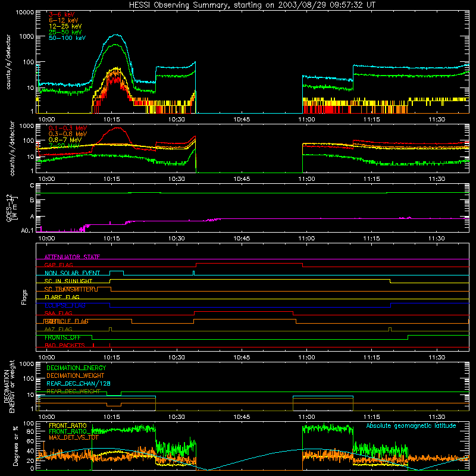Click the C GOES class tick label

tap(32, 186)
